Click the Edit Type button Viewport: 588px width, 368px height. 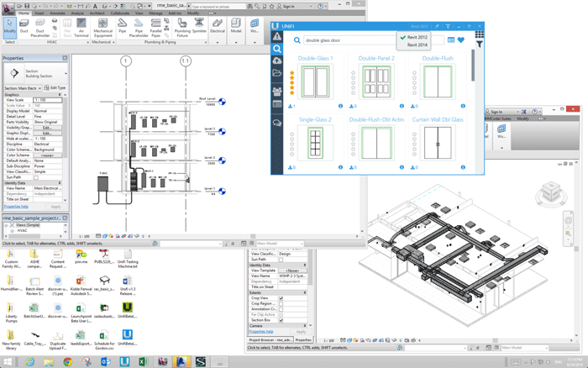coord(55,87)
